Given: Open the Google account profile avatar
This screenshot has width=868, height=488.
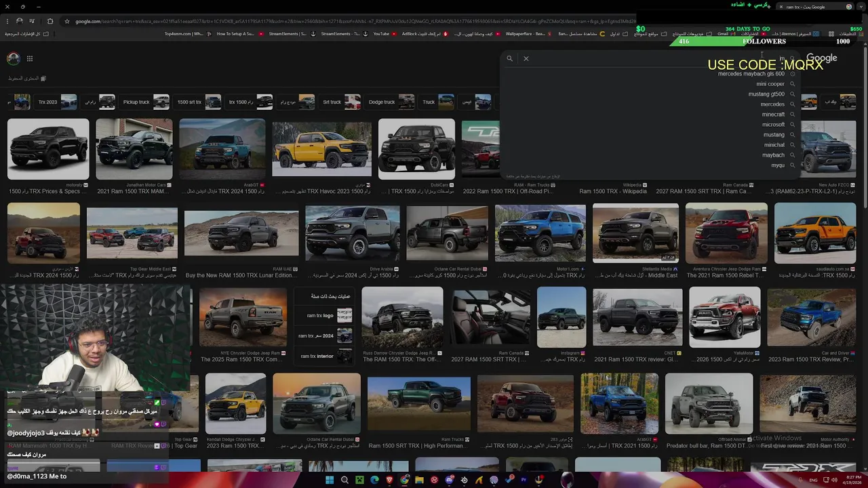Looking at the screenshot, I should coord(14,58).
